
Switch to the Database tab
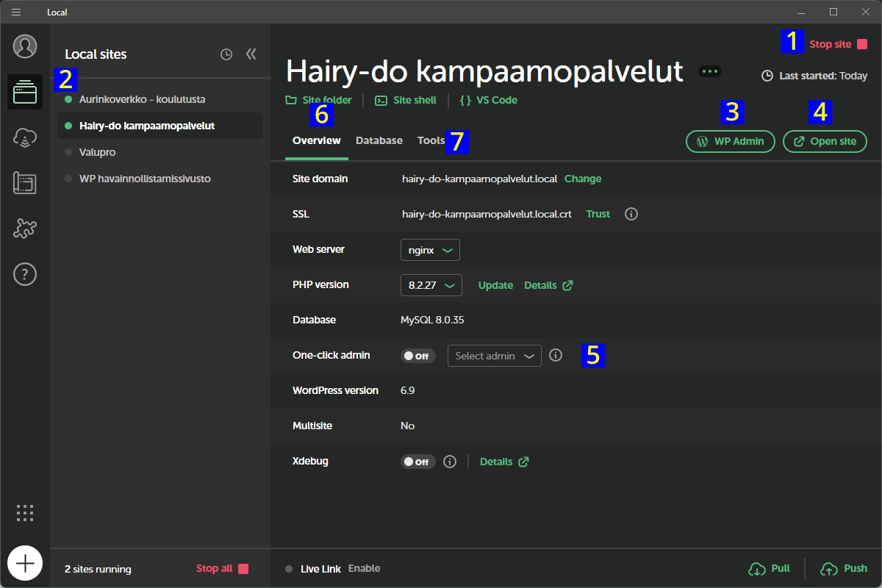point(379,140)
